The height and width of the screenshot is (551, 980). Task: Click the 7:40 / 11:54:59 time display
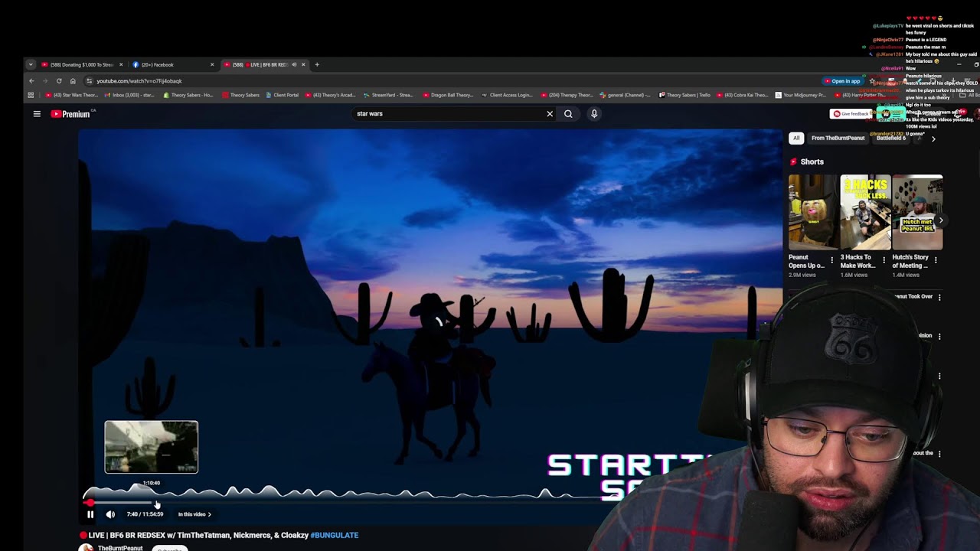coord(145,514)
